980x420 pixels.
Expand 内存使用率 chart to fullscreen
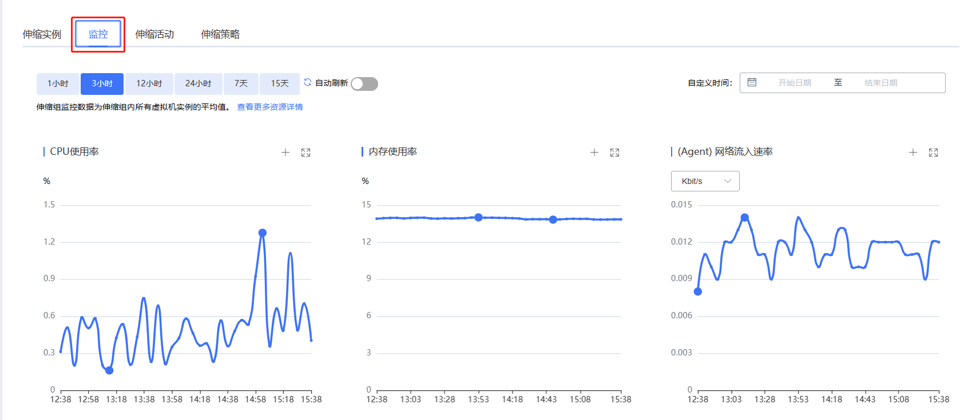pos(615,153)
